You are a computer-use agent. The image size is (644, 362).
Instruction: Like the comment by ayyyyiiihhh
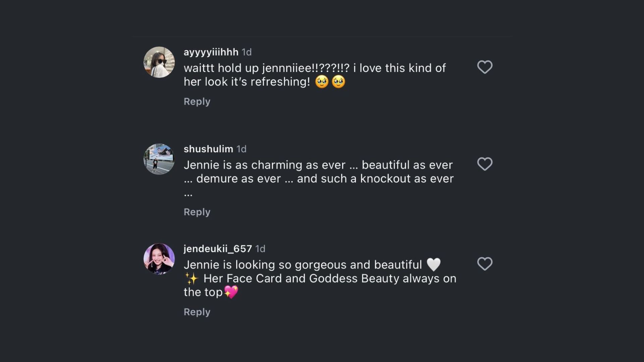click(x=485, y=67)
